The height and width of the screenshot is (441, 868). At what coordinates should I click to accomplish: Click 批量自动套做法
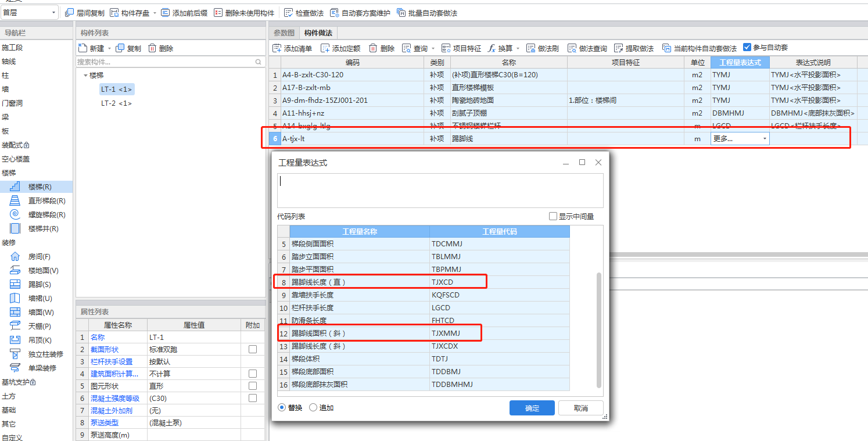pos(427,13)
